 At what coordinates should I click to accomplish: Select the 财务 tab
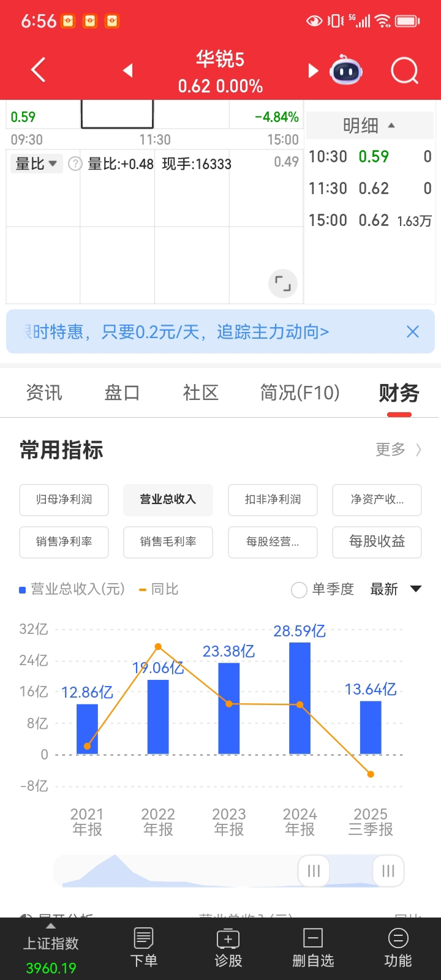click(x=399, y=393)
